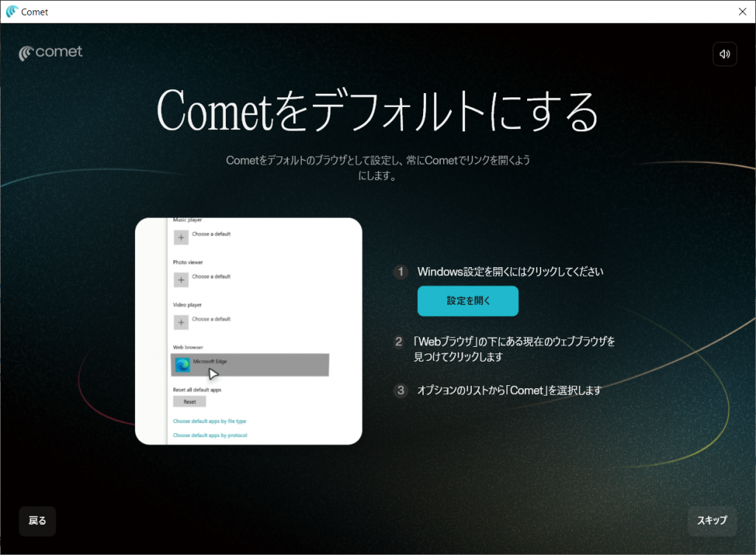Click the step 3 number badge

coord(401,391)
